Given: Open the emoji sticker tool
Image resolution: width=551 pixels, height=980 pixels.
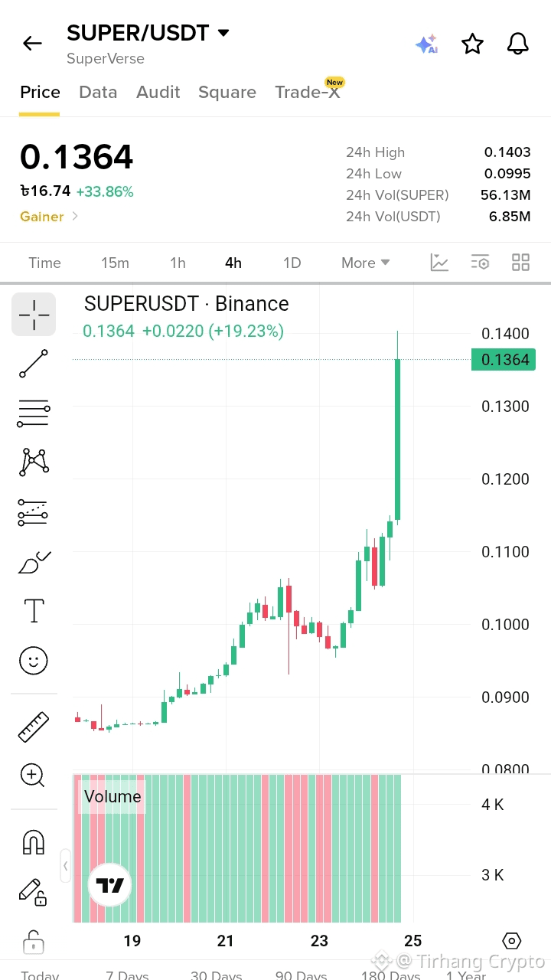Looking at the screenshot, I should [x=34, y=660].
